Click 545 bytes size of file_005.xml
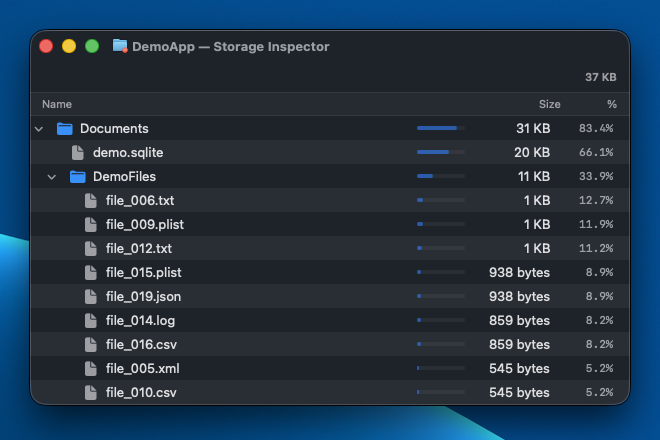 pyautogui.click(x=519, y=368)
